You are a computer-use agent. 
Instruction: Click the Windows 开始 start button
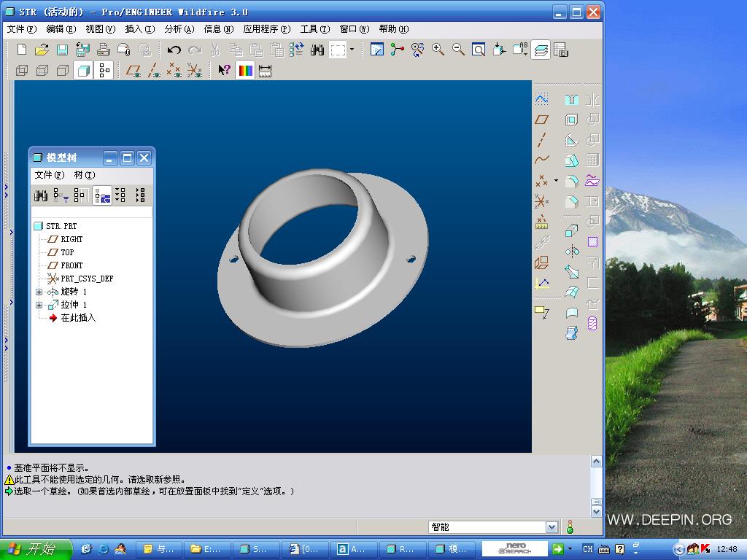[x=36, y=549]
